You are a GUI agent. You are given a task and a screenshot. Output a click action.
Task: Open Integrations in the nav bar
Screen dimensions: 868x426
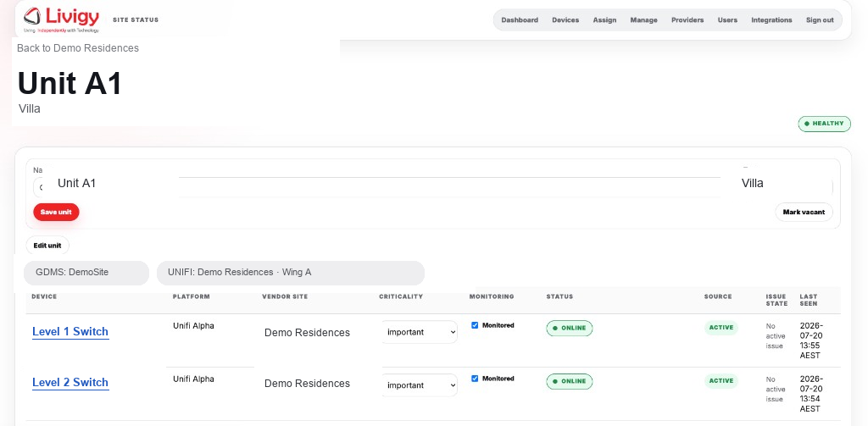pos(771,20)
